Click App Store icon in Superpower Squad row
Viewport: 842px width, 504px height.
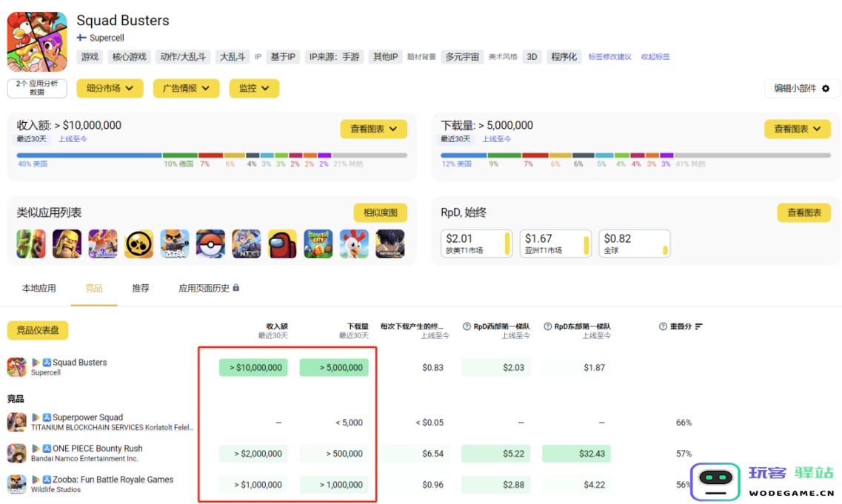(x=47, y=417)
